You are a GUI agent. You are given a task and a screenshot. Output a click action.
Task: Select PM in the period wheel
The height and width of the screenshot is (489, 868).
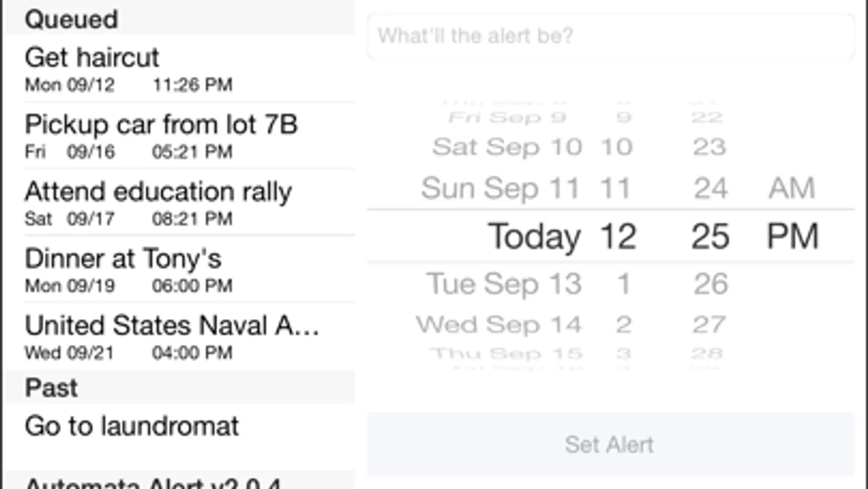(x=792, y=236)
